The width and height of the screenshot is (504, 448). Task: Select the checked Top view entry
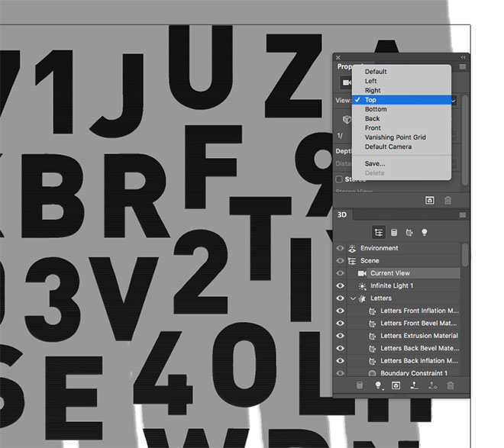(x=402, y=99)
